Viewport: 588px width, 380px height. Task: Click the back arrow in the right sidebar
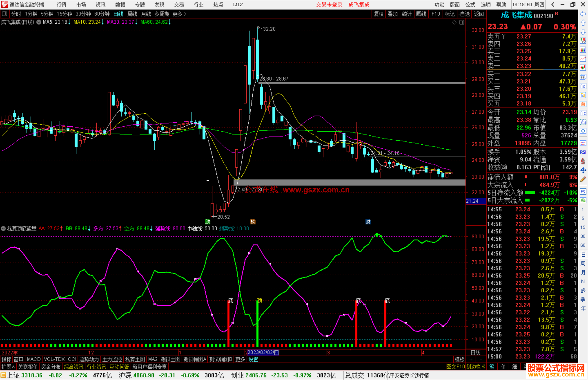tap(583, 14)
